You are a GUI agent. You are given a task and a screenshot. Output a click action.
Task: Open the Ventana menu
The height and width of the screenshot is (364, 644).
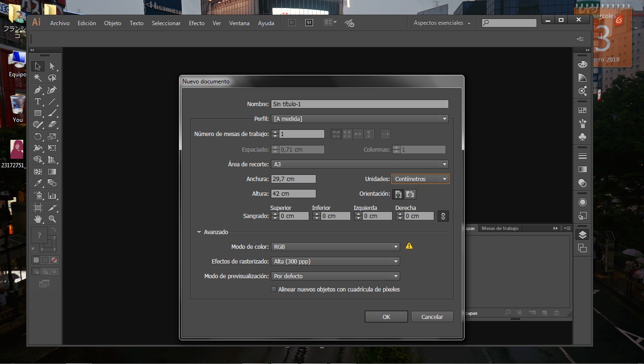point(239,23)
